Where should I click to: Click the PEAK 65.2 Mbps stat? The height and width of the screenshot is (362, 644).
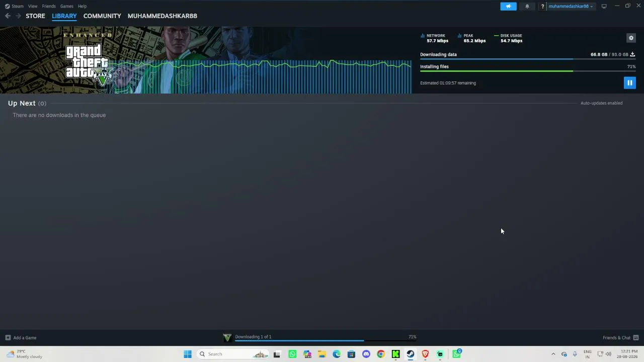(472, 38)
